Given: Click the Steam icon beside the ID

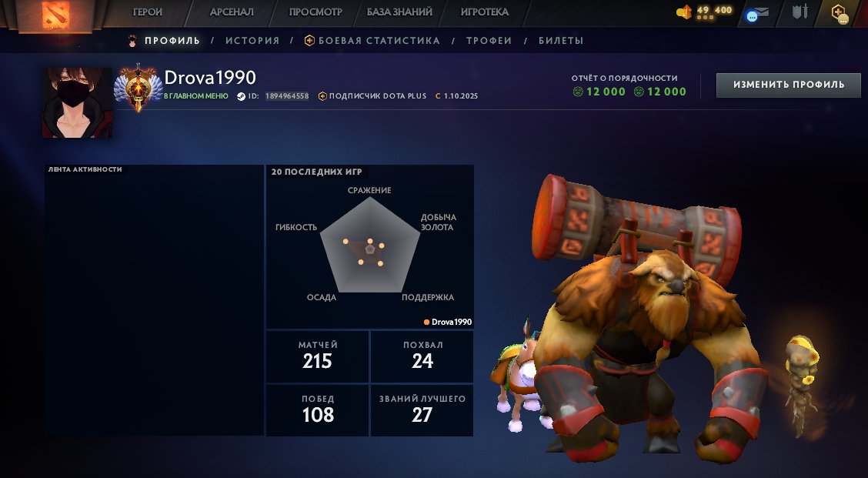Looking at the screenshot, I should pyautogui.click(x=241, y=96).
